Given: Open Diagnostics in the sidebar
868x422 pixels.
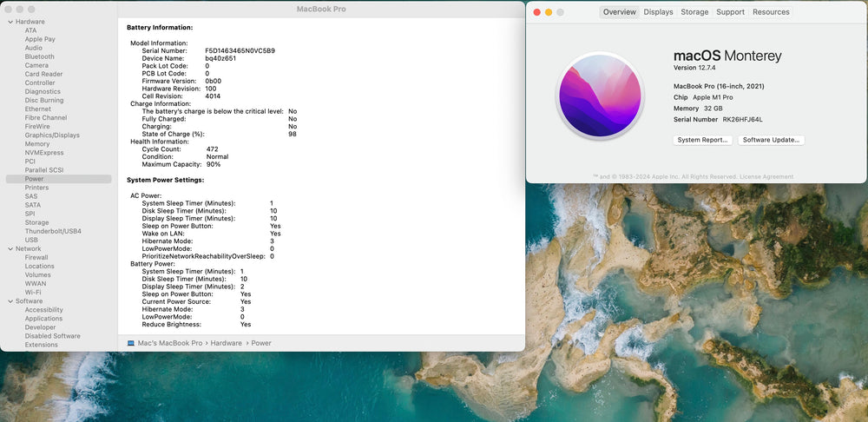Looking at the screenshot, I should click(x=43, y=91).
